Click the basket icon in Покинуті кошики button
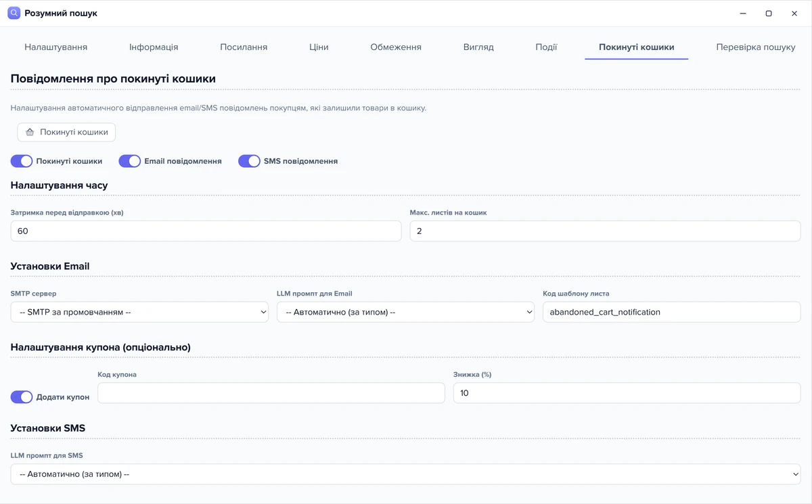Image resolution: width=812 pixels, height=504 pixels. click(x=30, y=132)
